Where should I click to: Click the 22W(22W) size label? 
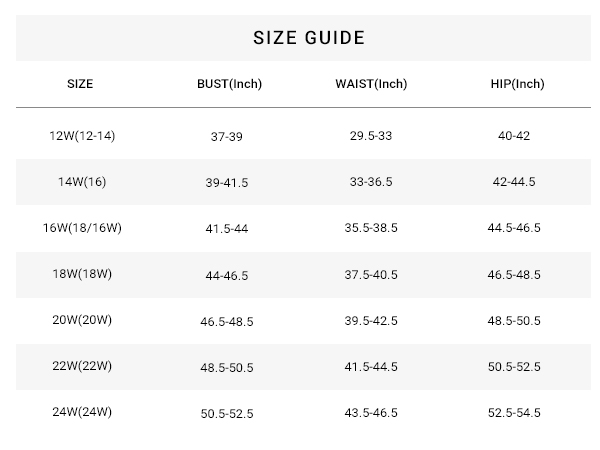coord(82,366)
